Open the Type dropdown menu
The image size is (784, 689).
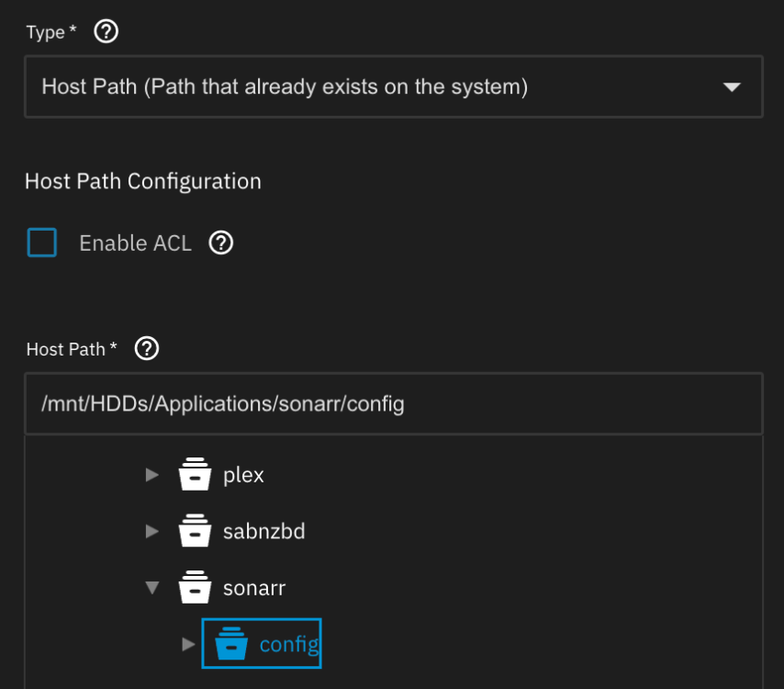click(x=394, y=86)
